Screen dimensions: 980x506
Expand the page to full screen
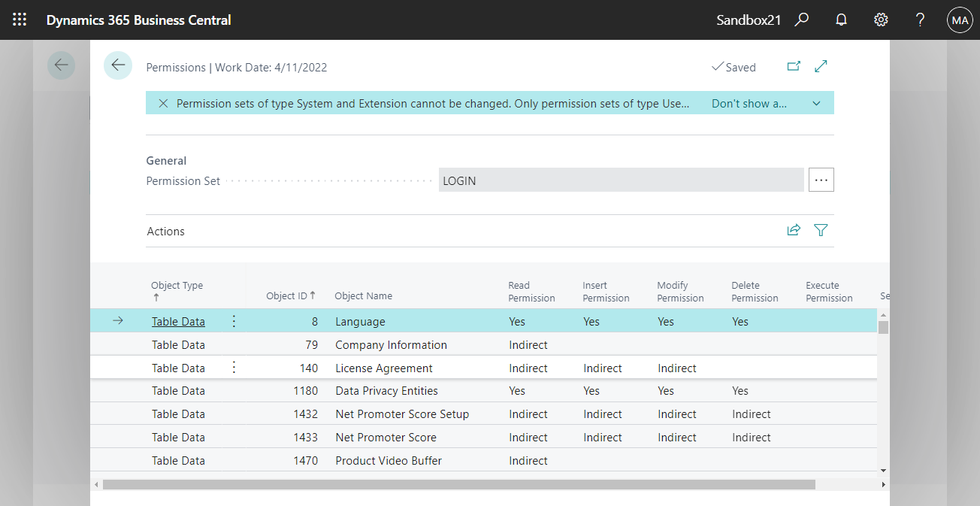tap(821, 67)
